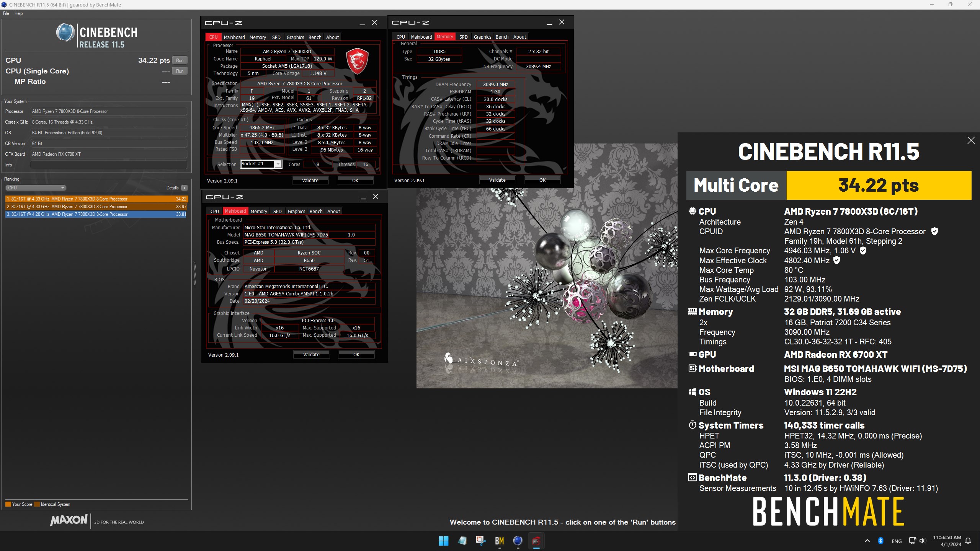Image resolution: width=980 pixels, height=551 pixels.
Task: Click the 34.22 pts Multi Core score
Action: coord(878,185)
